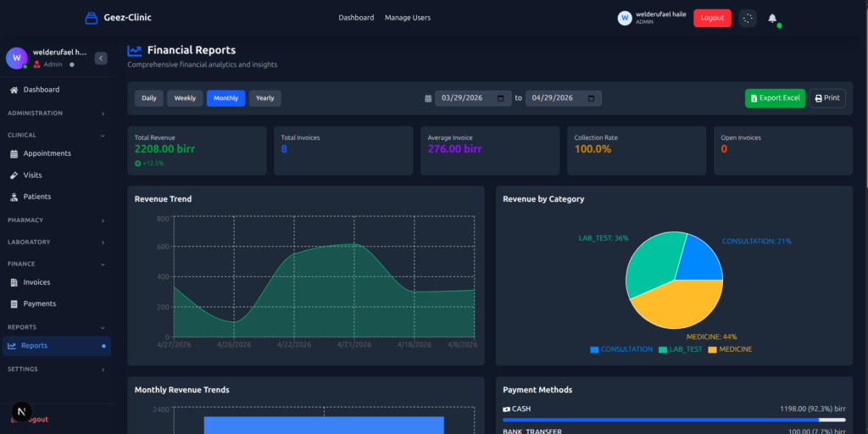
Task: Open start date calendar picker icon
Action: pos(500,98)
